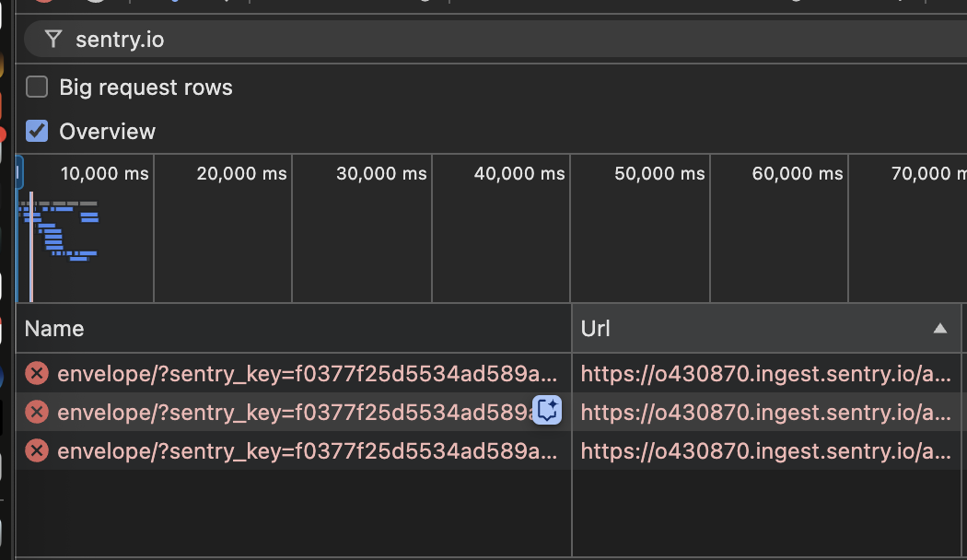Click the second row's red error icon
The height and width of the screenshot is (560, 967).
tap(37, 412)
